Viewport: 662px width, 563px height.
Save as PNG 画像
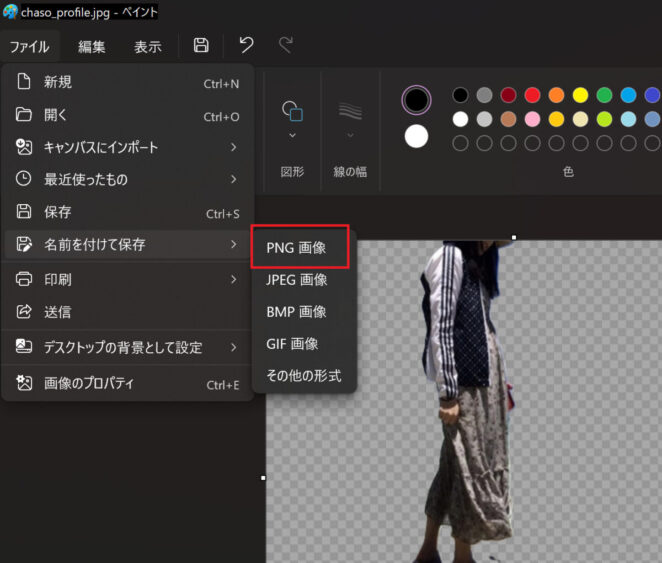300,247
